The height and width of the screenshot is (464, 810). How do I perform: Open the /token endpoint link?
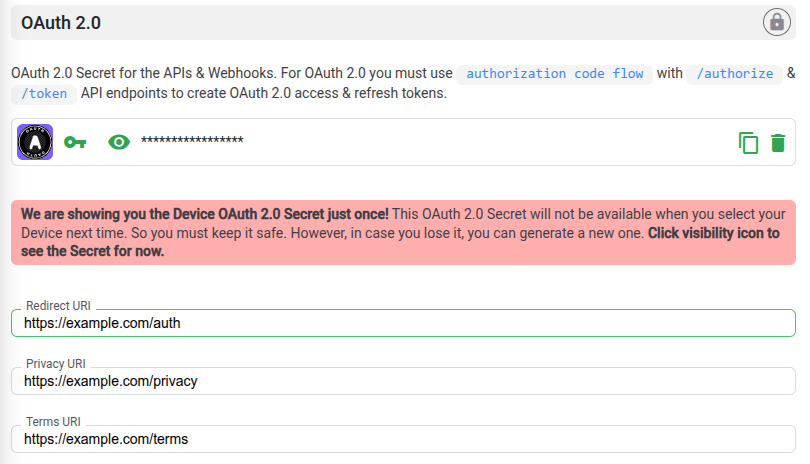pos(44,94)
